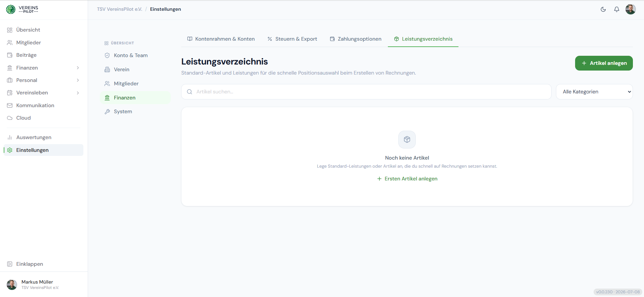Open Konto & Team settings section
Image resolution: width=644 pixels, height=297 pixels.
point(135,55)
